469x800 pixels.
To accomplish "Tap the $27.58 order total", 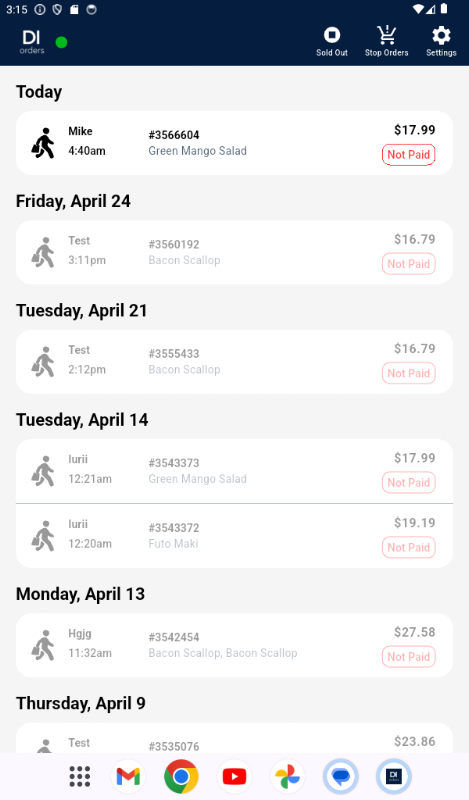I will pyautogui.click(x=414, y=632).
